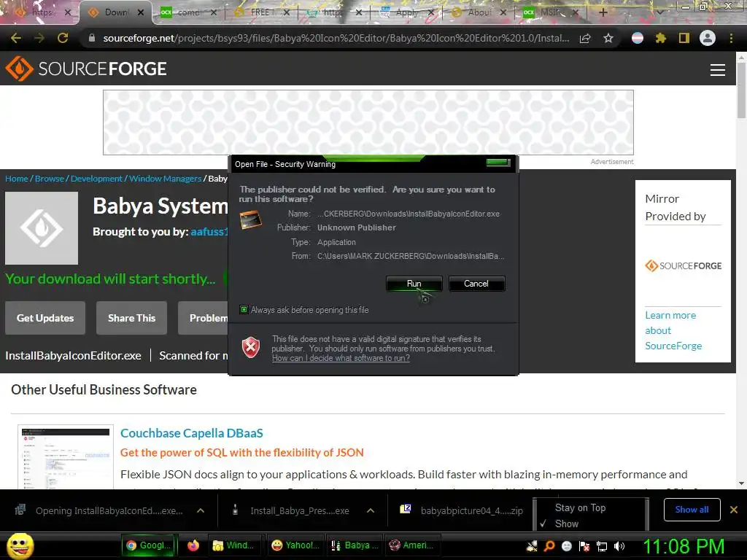Toggle the browser side panel icon
The image size is (747, 560).
(684, 38)
